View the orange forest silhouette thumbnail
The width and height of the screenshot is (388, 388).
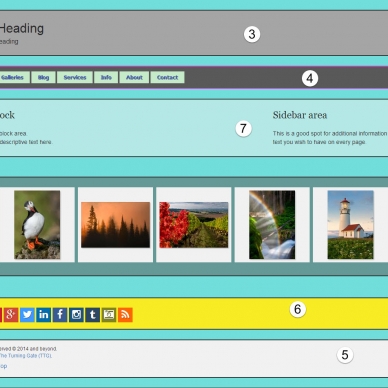pos(115,225)
